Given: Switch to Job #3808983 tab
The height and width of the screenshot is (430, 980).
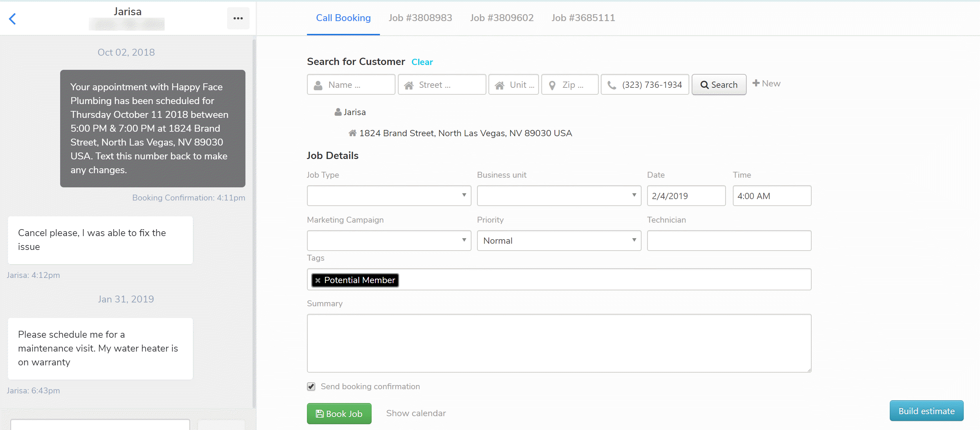Looking at the screenshot, I should (x=420, y=18).
